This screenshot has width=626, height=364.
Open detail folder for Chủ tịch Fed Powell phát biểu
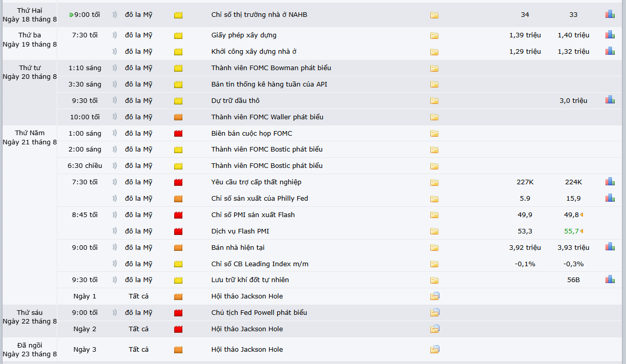coord(435,312)
